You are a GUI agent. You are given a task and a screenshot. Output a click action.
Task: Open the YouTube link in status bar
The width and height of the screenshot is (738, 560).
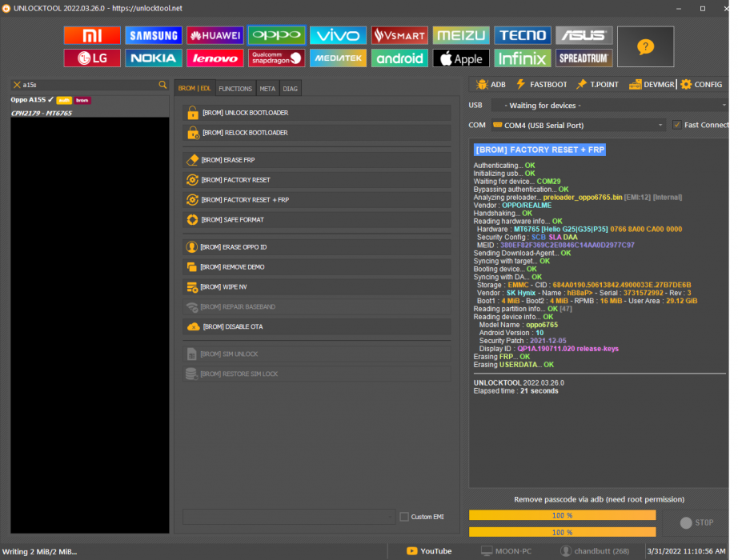(x=429, y=551)
